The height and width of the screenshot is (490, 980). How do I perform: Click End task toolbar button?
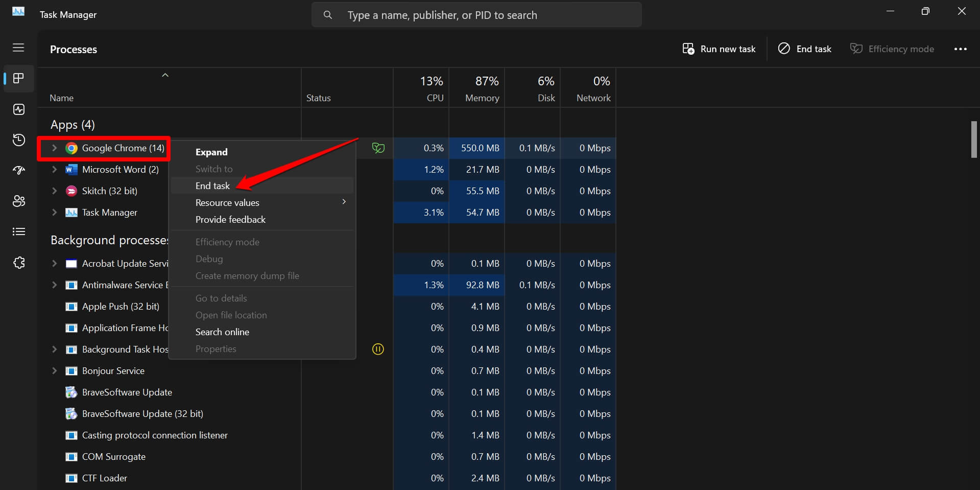click(x=805, y=49)
